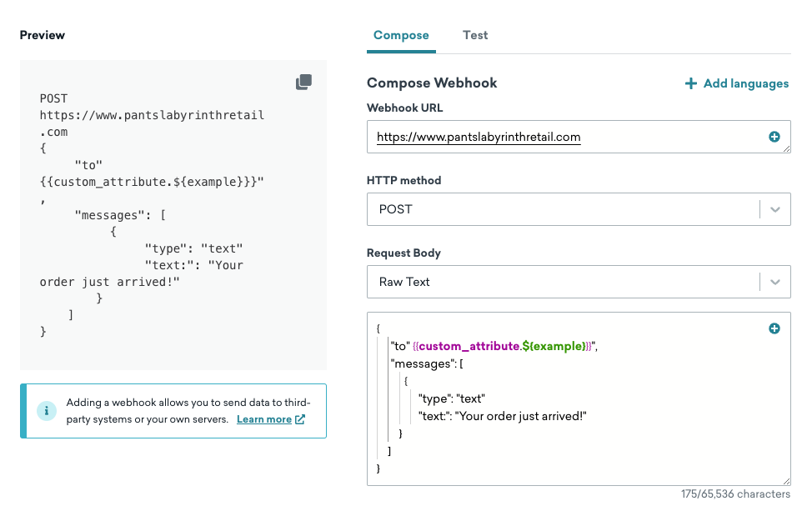Image resolution: width=812 pixels, height=511 pixels.
Task: Click the 175/65,536 characters counter
Action: tap(735, 494)
